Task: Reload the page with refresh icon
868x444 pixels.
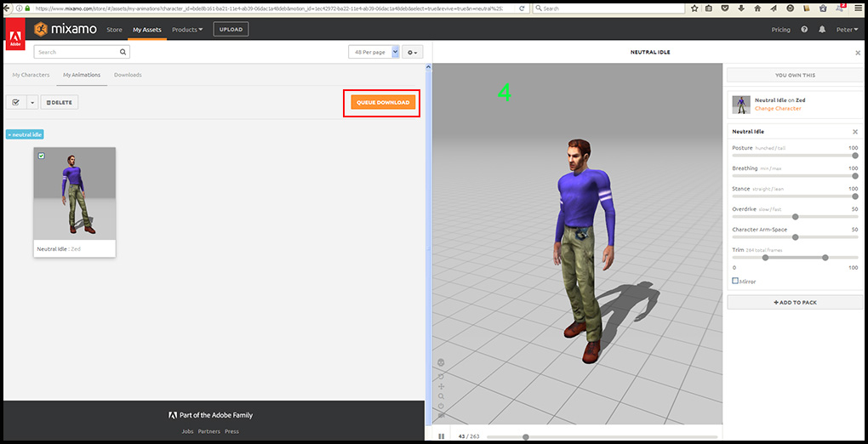Action: 522,9
